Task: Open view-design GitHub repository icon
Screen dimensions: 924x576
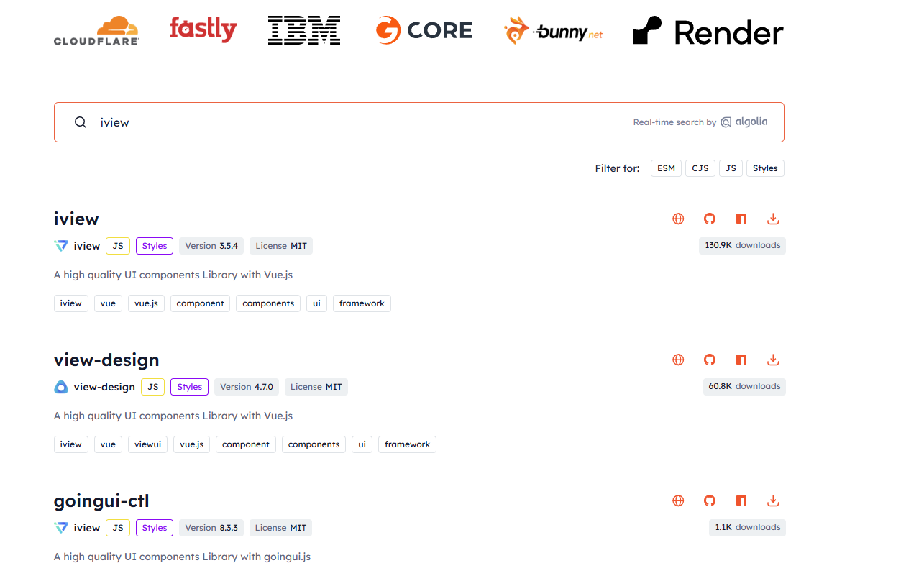Action: tap(710, 360)
